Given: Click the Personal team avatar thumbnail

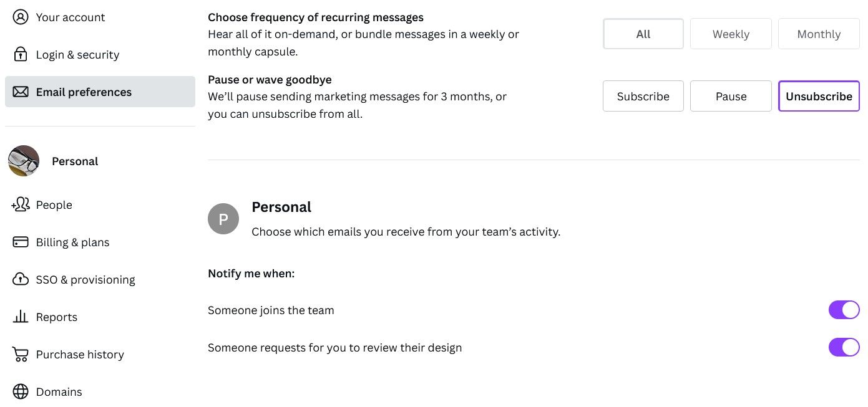Looking at the screenshot, I should coord(24,161).
